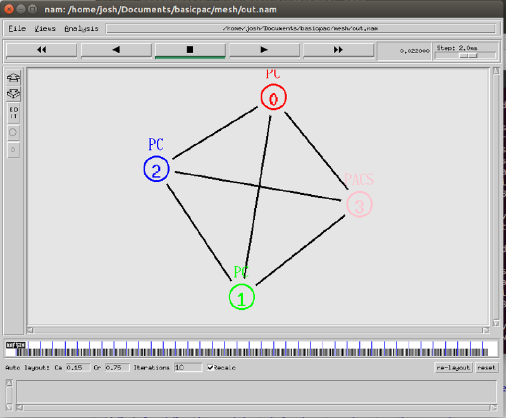Select the zoom-in arrow icon

tap(13, 77)
